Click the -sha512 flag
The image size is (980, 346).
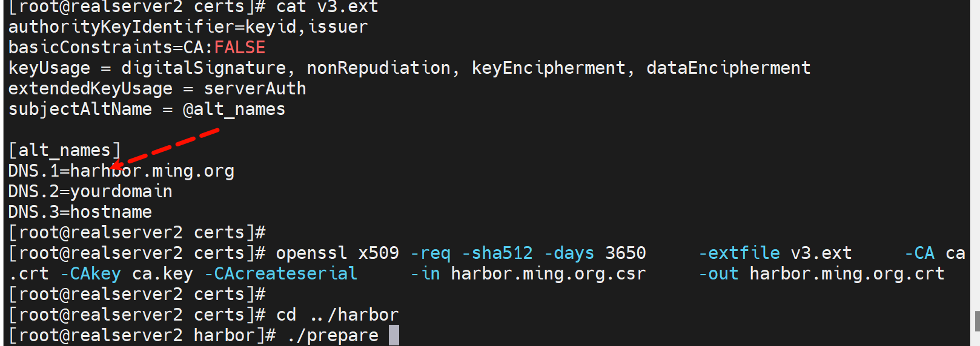point(497,253)
